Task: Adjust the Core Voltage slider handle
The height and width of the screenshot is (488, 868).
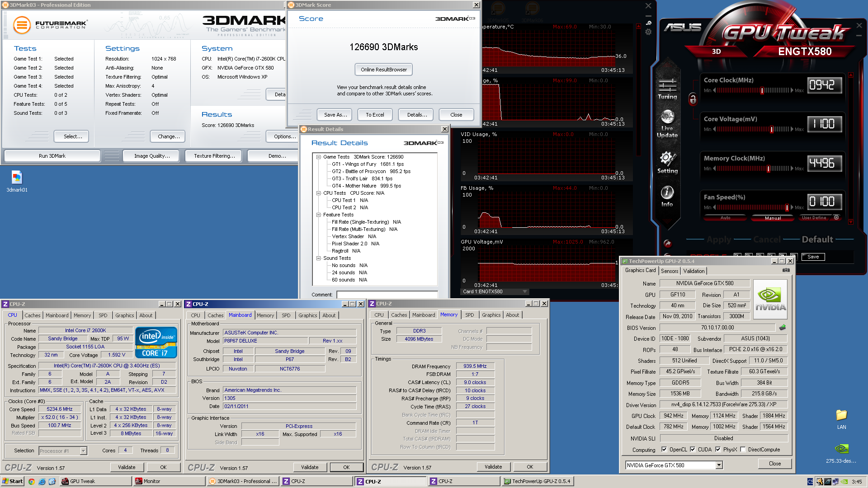Action: click(x=772, y=129)
